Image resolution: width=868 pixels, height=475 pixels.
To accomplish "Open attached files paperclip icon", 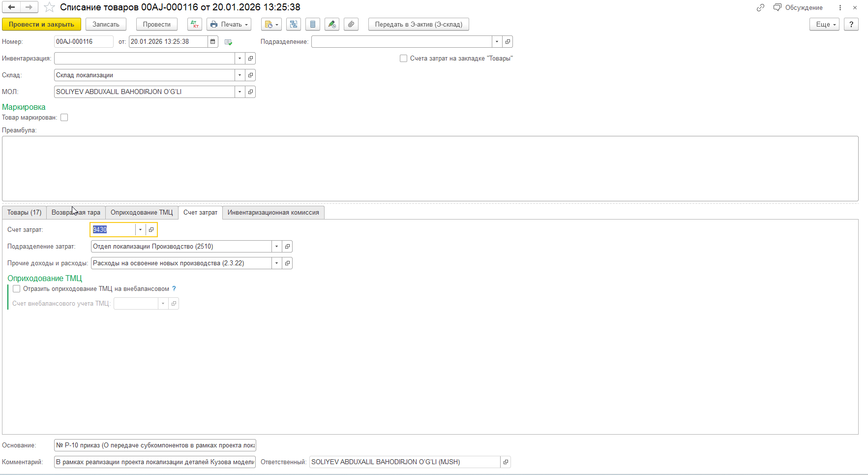I will (x=351, y=24).
